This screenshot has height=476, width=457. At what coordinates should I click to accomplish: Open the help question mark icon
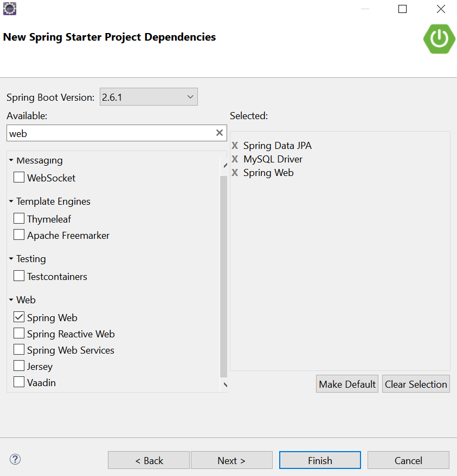point(15,459)
